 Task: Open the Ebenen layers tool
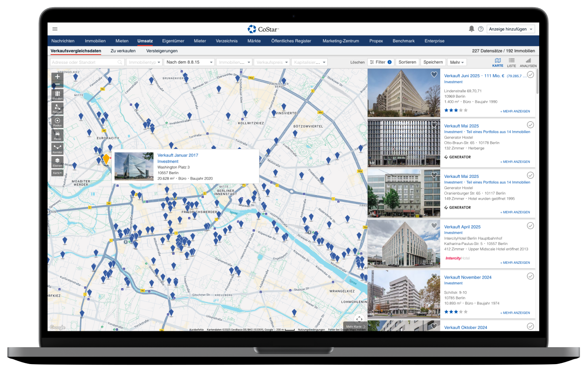click(58, 162)
